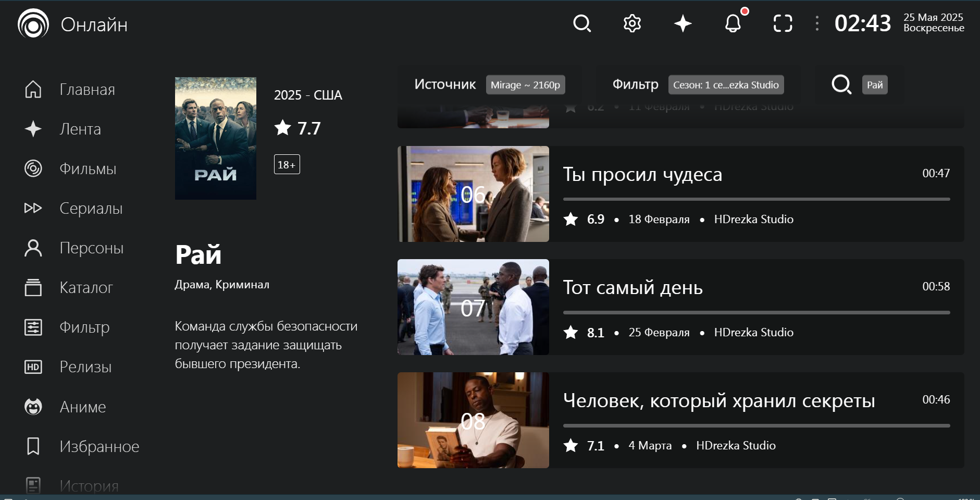Image resolution: width=980 pixels, height=500 pixels.
Task: Open Фильмы section
Action: coord(88,169)
